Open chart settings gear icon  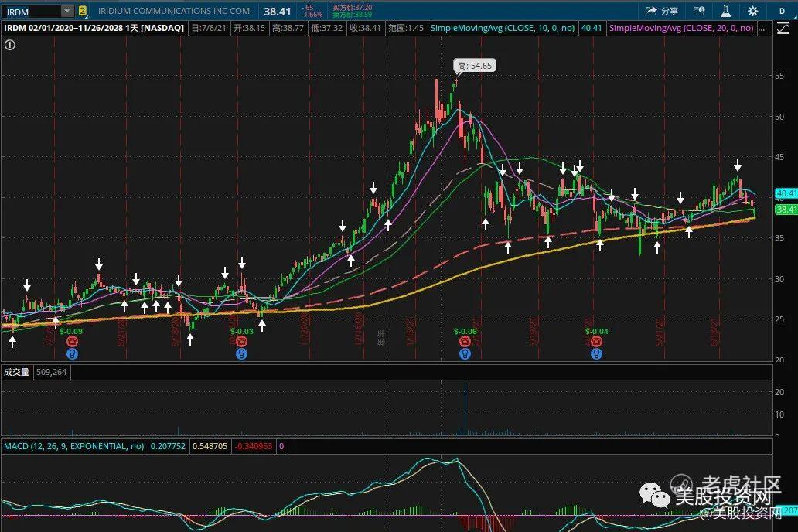tap(752, 11)
